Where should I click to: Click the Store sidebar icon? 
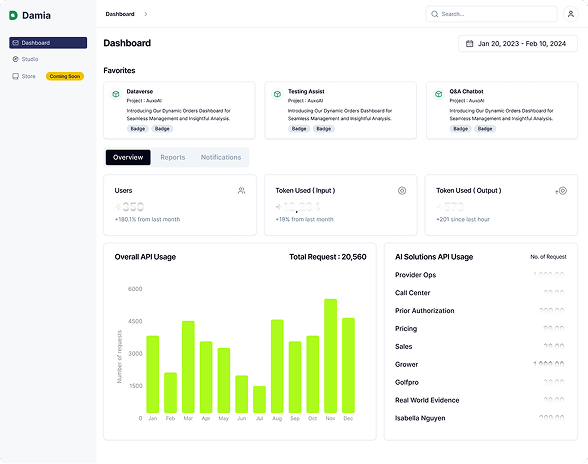[15, 76]
